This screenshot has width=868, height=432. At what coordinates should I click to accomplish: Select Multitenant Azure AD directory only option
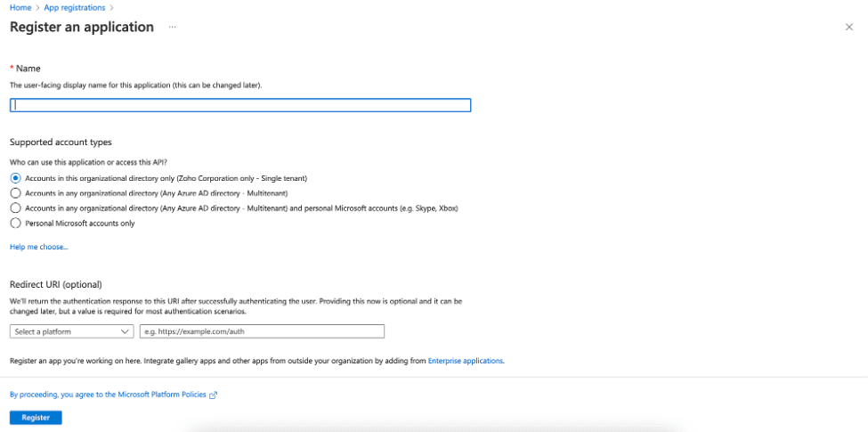(15, 192)
